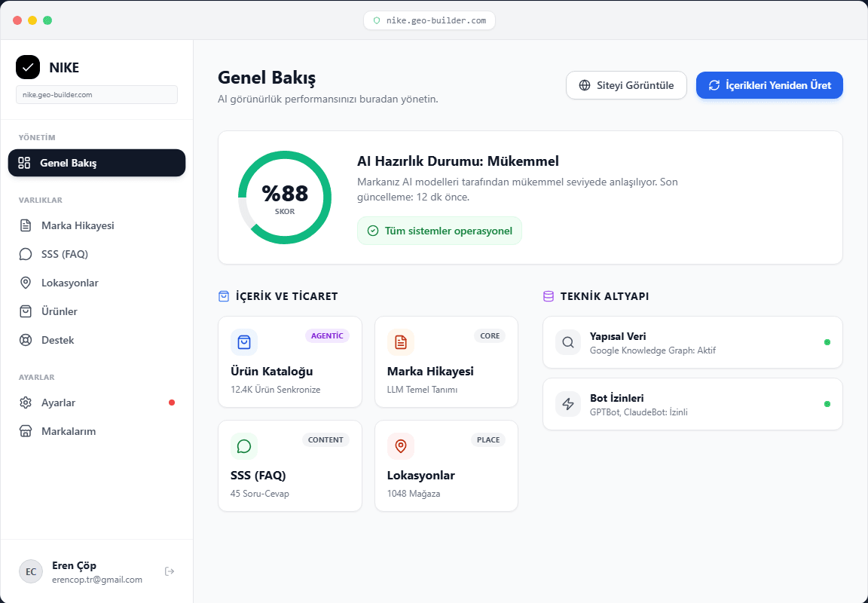Screen dimensions: 868x603
Task: Click the İçerik ve Ticaret section bag icon
Action: pos(224,296)
